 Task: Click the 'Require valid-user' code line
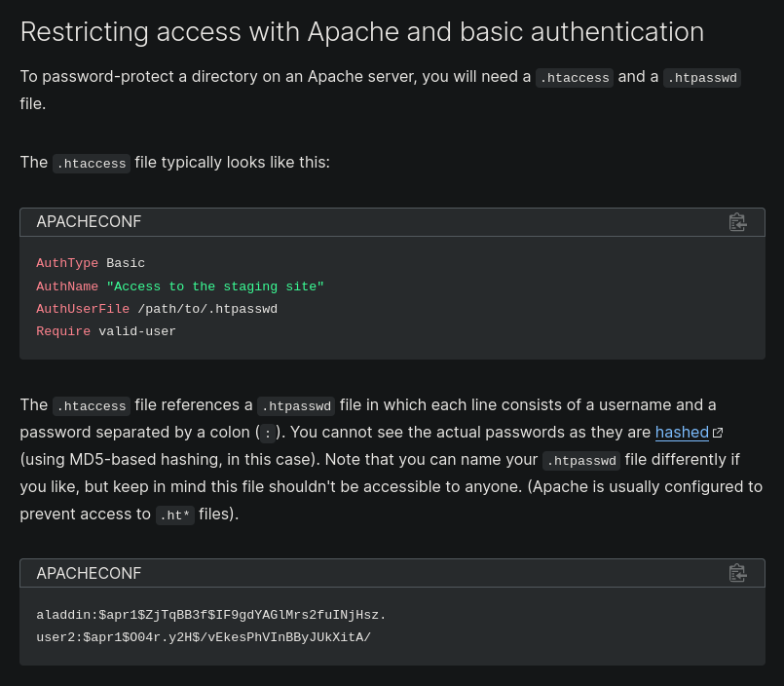(106, 331)
